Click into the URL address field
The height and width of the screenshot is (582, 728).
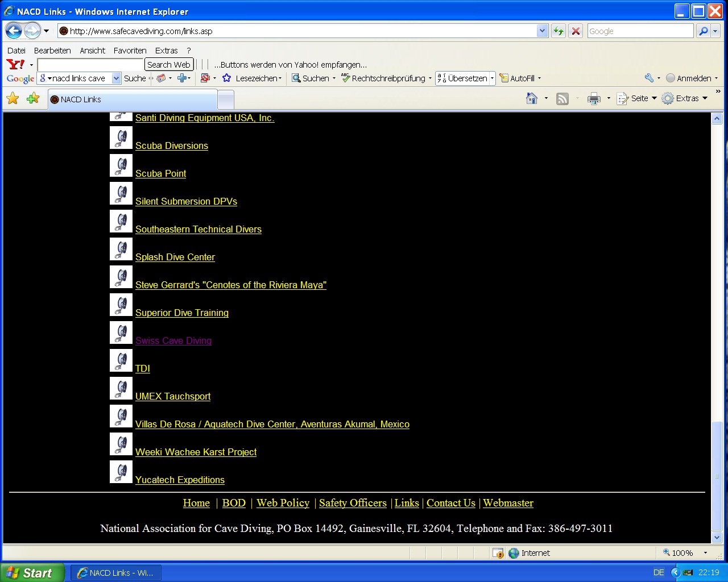(x=297, y=31)
